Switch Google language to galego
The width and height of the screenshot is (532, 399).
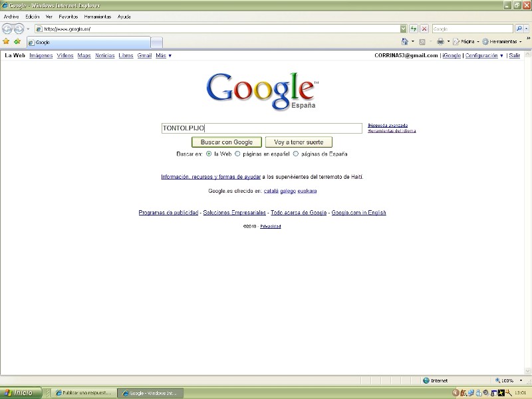[288, 191]
